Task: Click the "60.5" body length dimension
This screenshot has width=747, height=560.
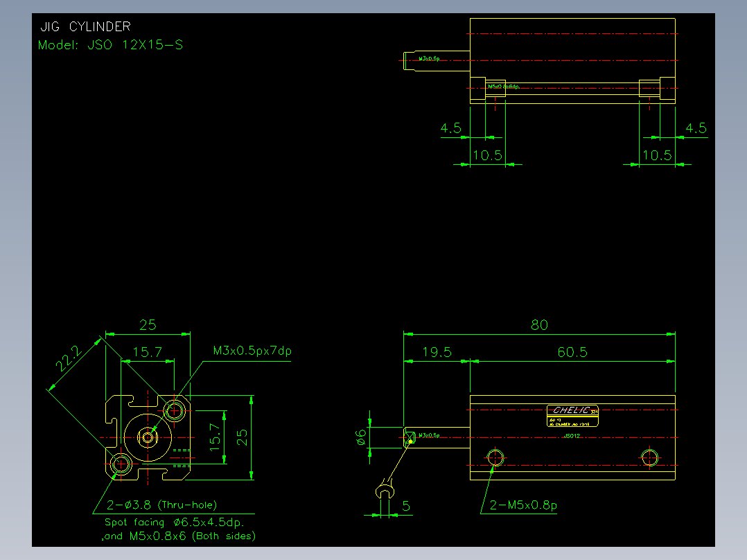Action: tap(572, 352)
